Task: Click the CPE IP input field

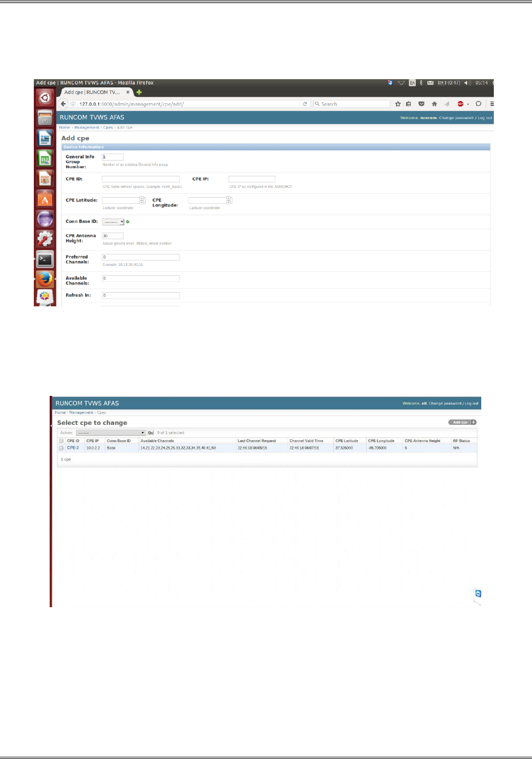Action: pos(252,179)
